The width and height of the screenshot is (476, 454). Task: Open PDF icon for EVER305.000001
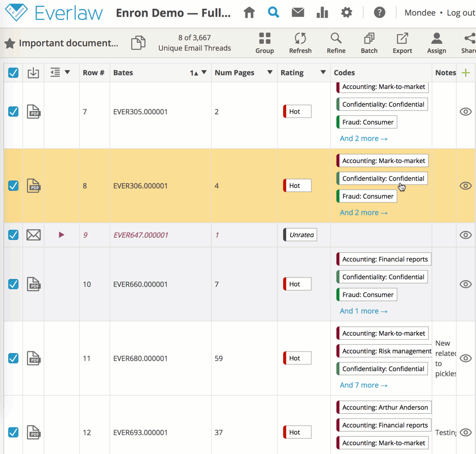coord(33,112)
